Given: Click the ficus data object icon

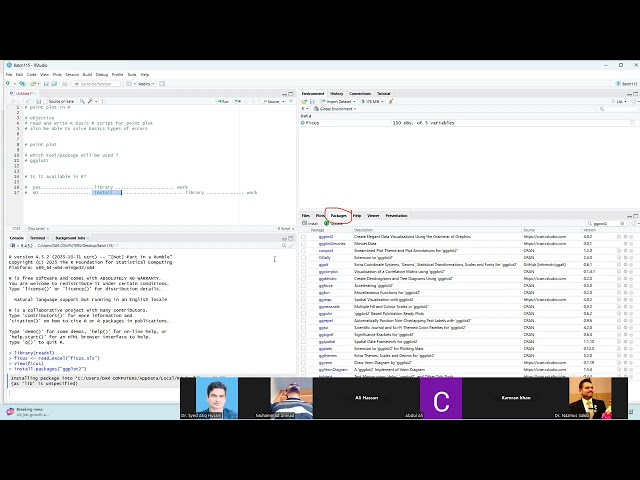Looking at the screenshot, I should [x=304, y=123].
